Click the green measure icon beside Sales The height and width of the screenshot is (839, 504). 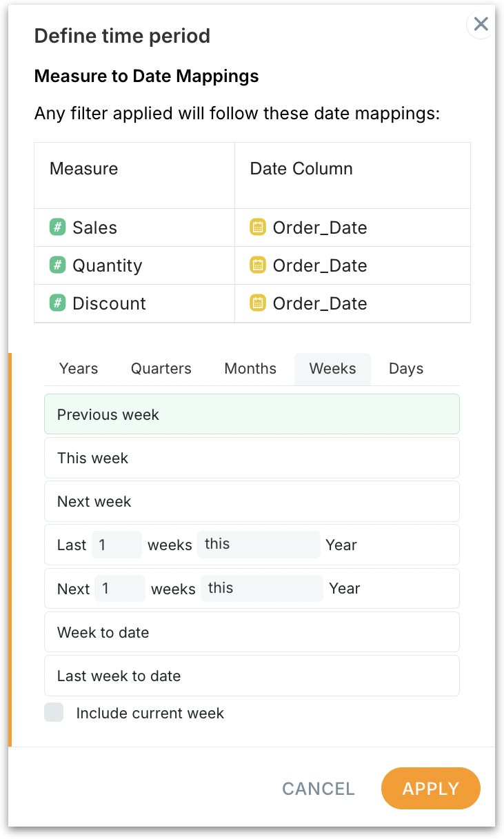click(x=58, y=228)
